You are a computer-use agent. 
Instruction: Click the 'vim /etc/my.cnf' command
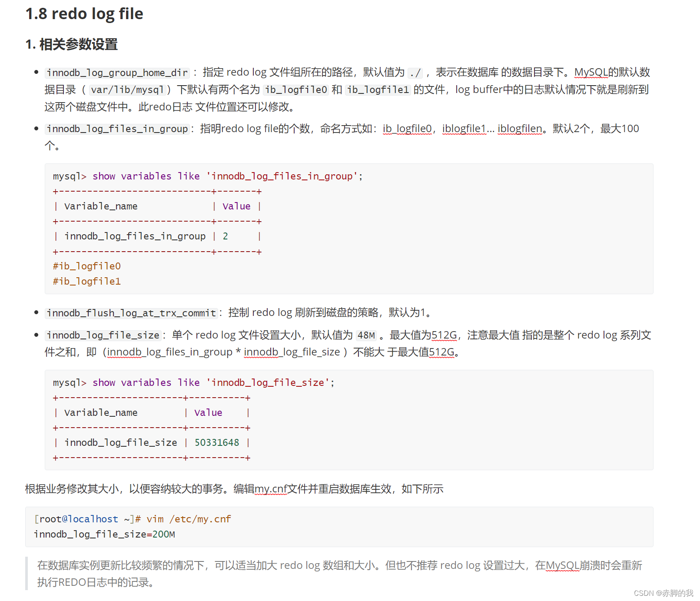189,519
